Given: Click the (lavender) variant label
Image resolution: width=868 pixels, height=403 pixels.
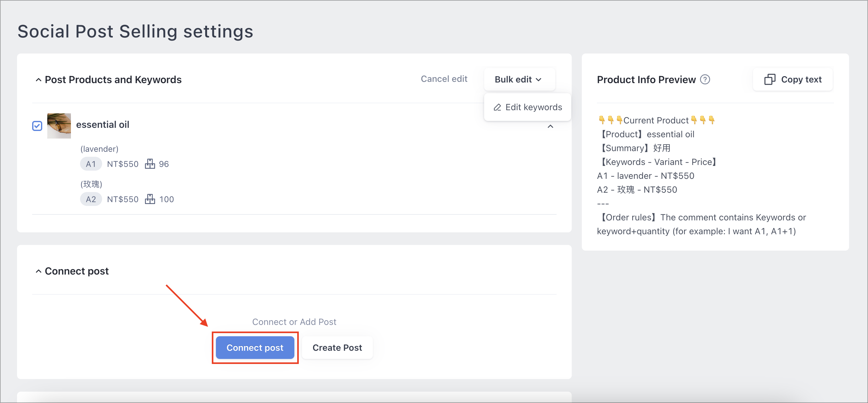Looking at the screenshot, I should pyautogui.click(x=99, y=149).
